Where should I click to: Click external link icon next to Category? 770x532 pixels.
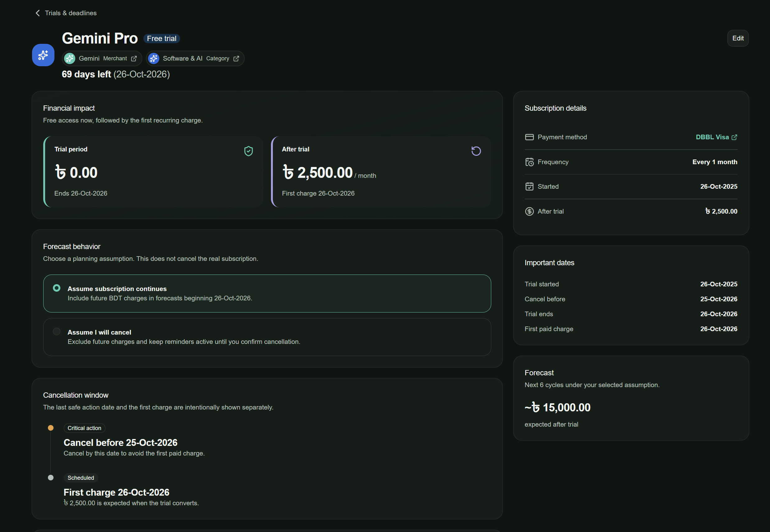pyautogui.click(x=236, y=59)
